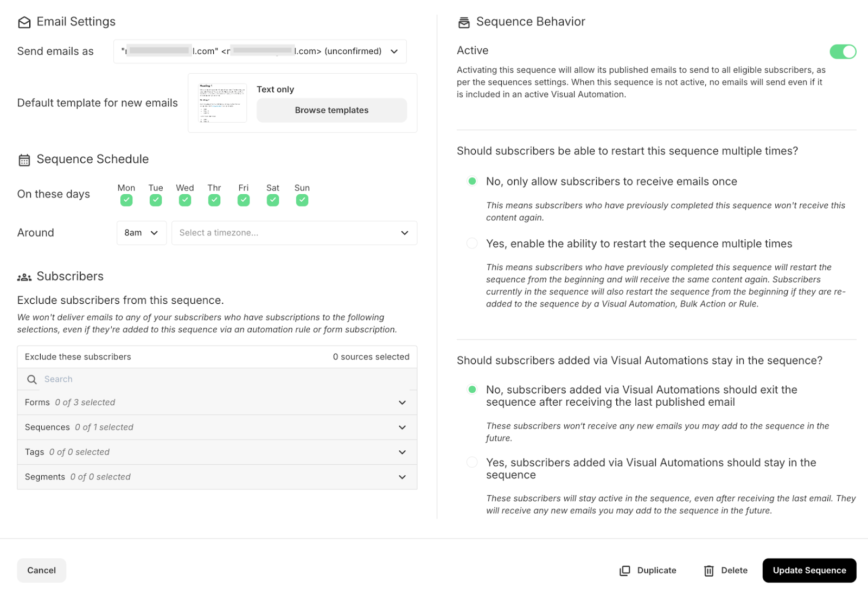The width and height of the screenshot is (868, 594).
Task: Turn off the Active sequence toggle
Action: pos(843,52)
